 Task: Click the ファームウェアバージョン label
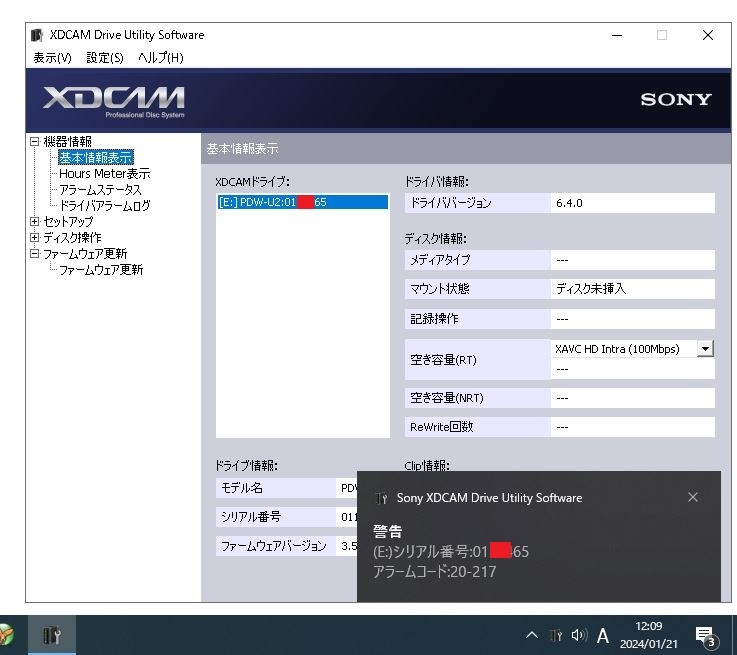point(274,546)
